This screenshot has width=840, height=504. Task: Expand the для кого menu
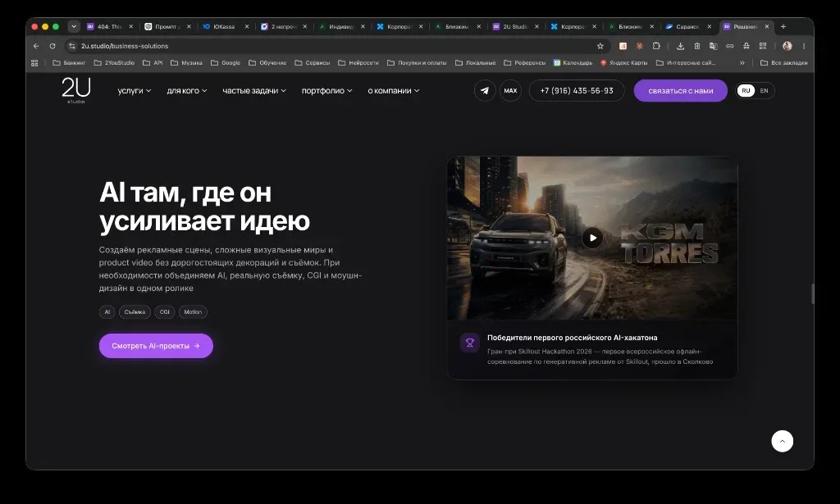(187, 91)
